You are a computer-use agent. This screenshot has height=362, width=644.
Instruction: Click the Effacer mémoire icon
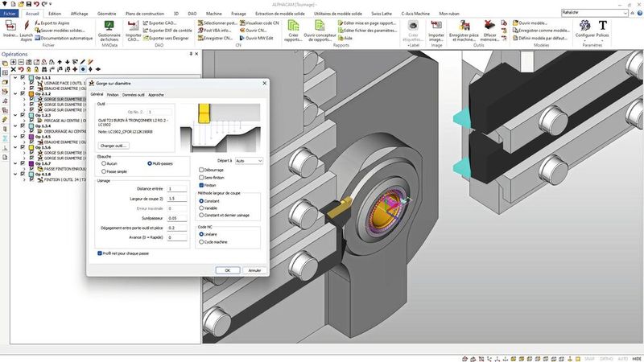[489, 27]
